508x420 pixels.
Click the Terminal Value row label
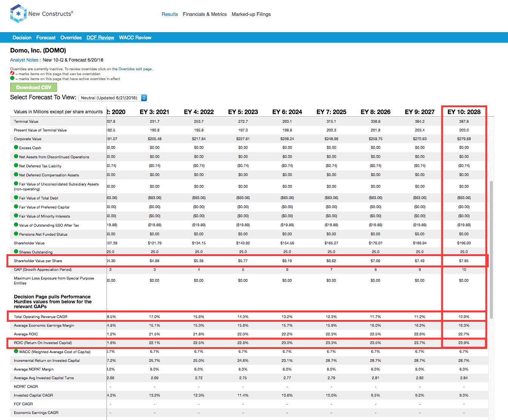click(x=26, y=122)
